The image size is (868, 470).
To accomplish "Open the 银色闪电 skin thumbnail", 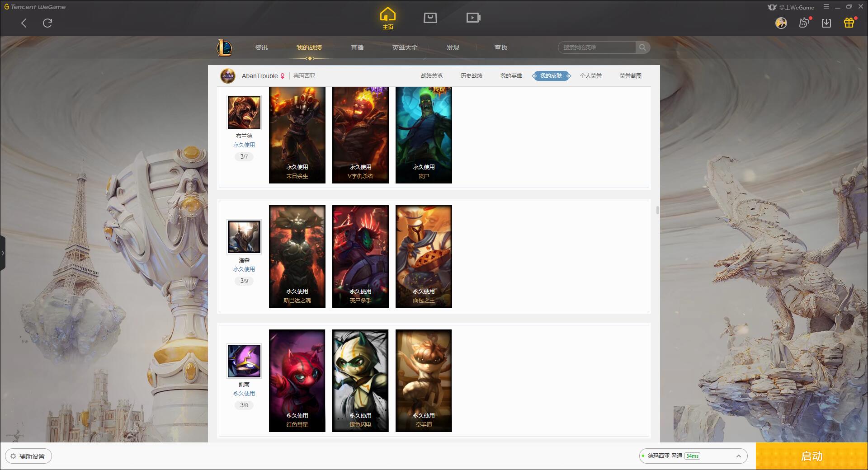I will click(x=360, y=381).
